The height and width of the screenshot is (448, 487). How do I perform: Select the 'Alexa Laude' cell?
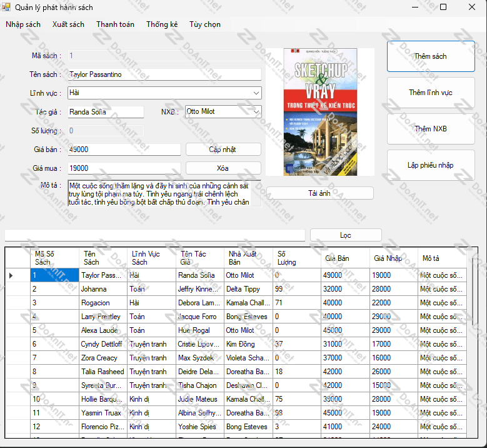(x=103, y=330)
